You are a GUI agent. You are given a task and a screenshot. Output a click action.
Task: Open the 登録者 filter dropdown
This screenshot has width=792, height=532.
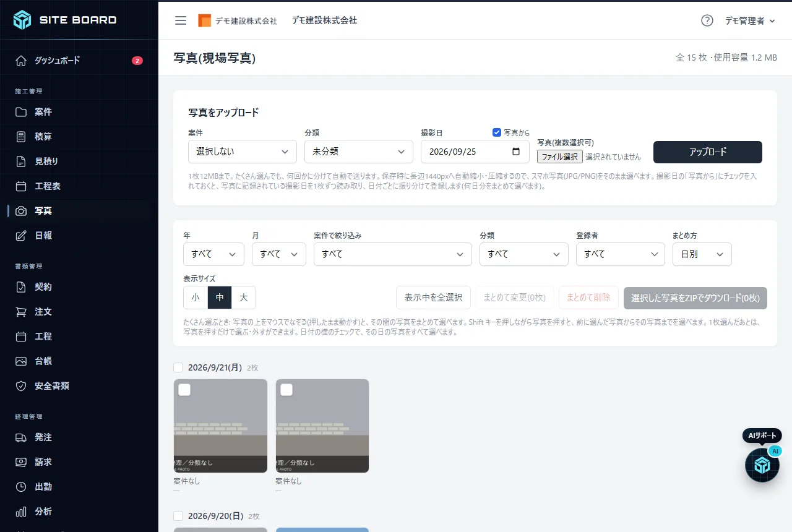coord(621,254)
